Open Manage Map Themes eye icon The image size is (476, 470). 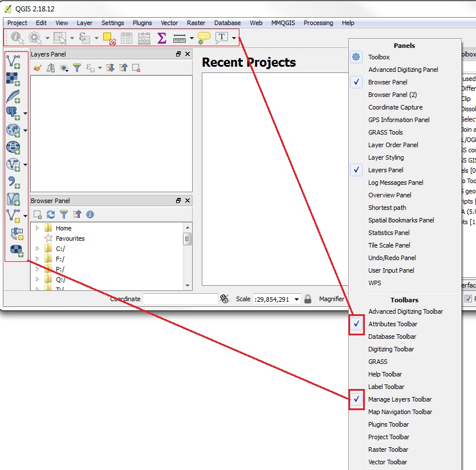(x=64, y=68)
